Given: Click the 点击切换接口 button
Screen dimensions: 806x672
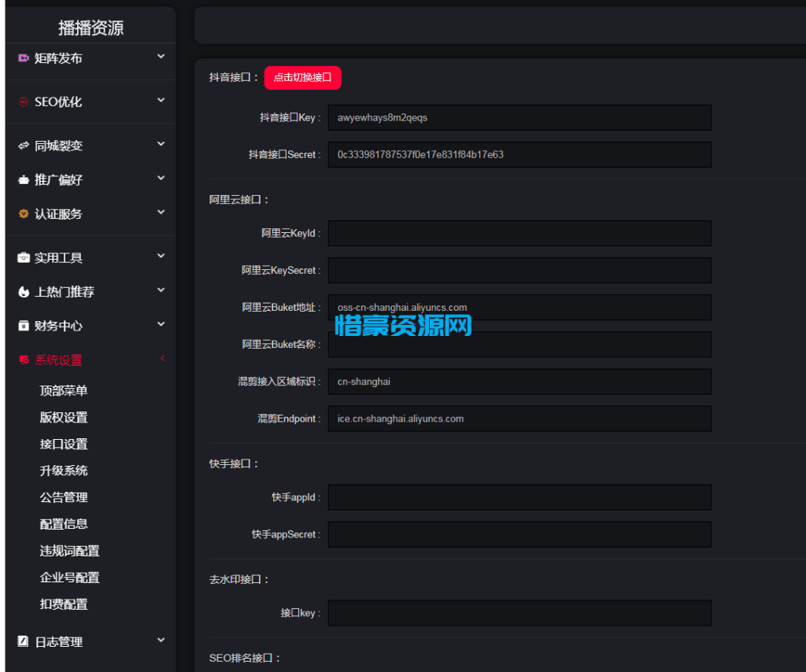Looking at the screenshot, I should click(x=303, y=78).
